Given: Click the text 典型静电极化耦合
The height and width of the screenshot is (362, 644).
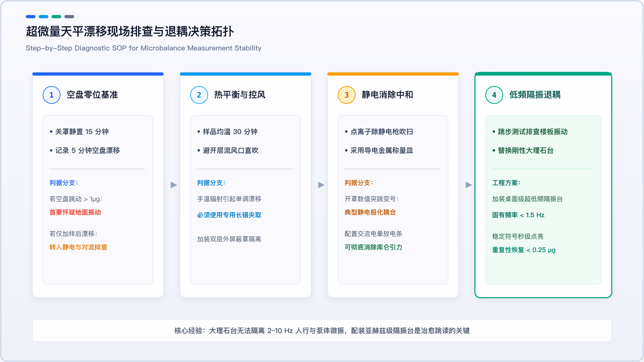Looking at the screenshot, I should pyautogui.click(x=370, y=212).
